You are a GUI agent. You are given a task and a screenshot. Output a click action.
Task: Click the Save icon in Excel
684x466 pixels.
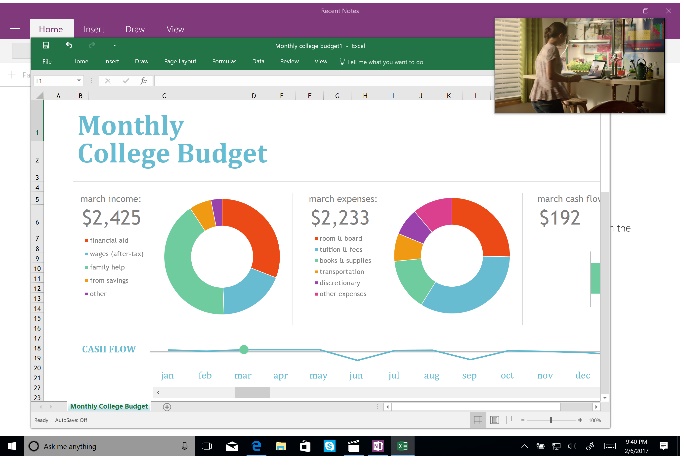pos(46,45)
